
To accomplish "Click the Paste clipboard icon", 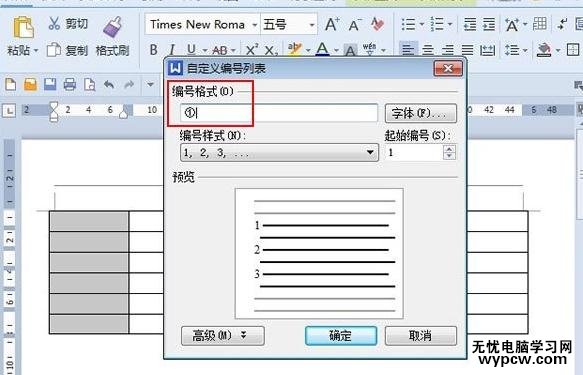I will click(23, 27).
